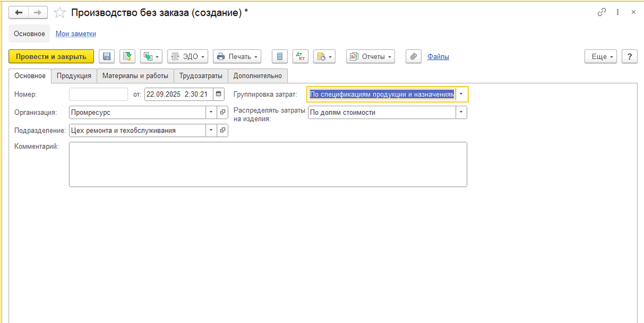Image resolution: width=644 pixels, height=323 pixels.
Task: Open the Файлы link
Action: (x=438, y=56)
